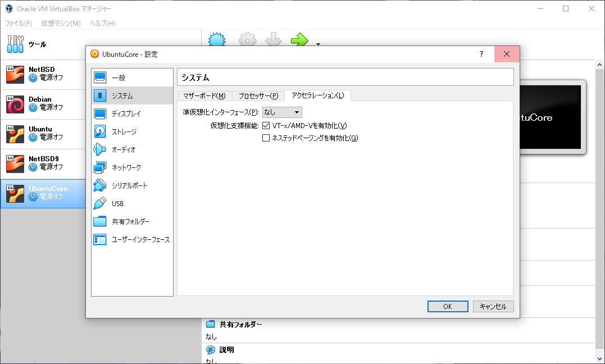Click the ツール icon in VirtualBox Manager

coord(15,44)
